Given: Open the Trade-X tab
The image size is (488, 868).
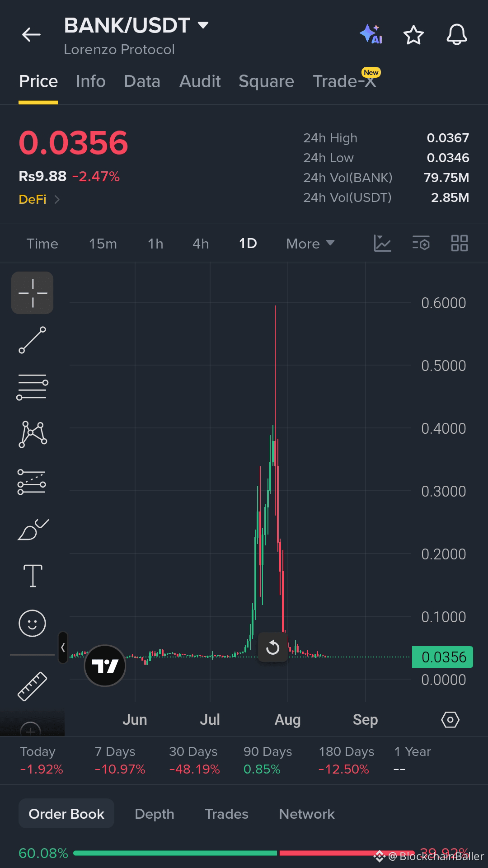Looking at the screenshot, I should tap(345, 81).
